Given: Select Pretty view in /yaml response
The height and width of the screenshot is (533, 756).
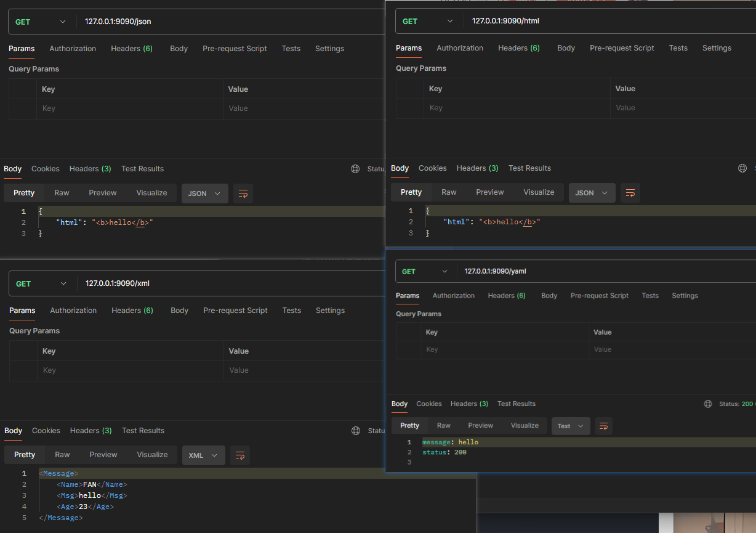Looking at the screenshot, I should coord(409,426).
